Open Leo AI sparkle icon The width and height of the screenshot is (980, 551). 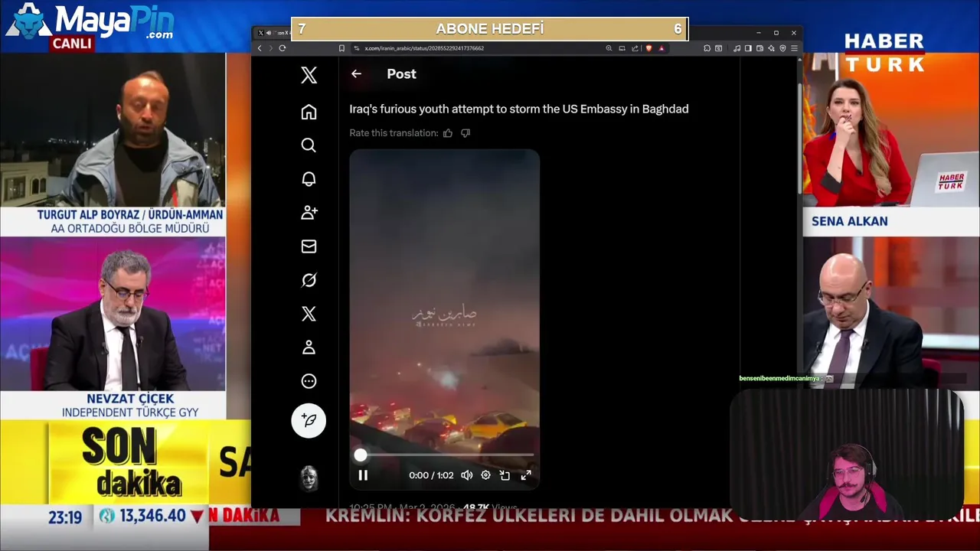771,48
